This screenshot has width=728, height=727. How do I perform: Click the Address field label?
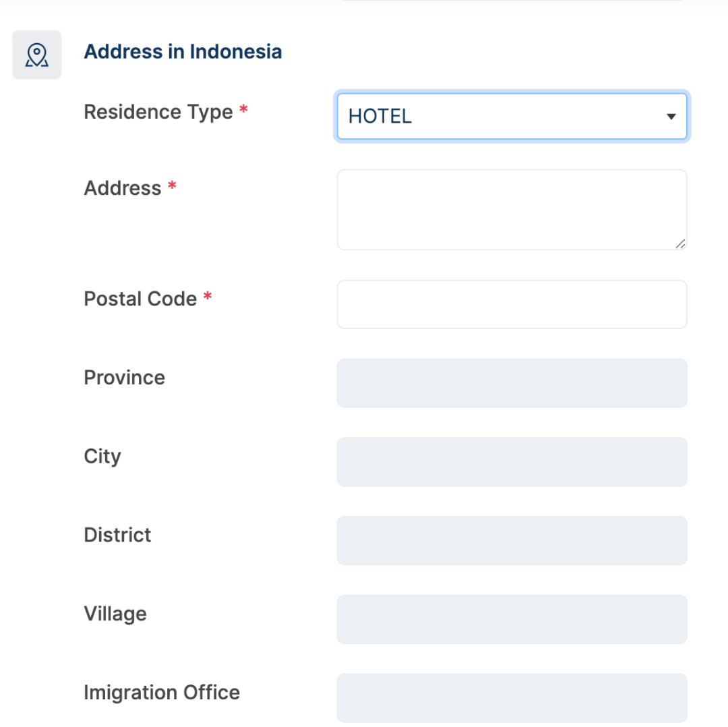tap(122, 188)
